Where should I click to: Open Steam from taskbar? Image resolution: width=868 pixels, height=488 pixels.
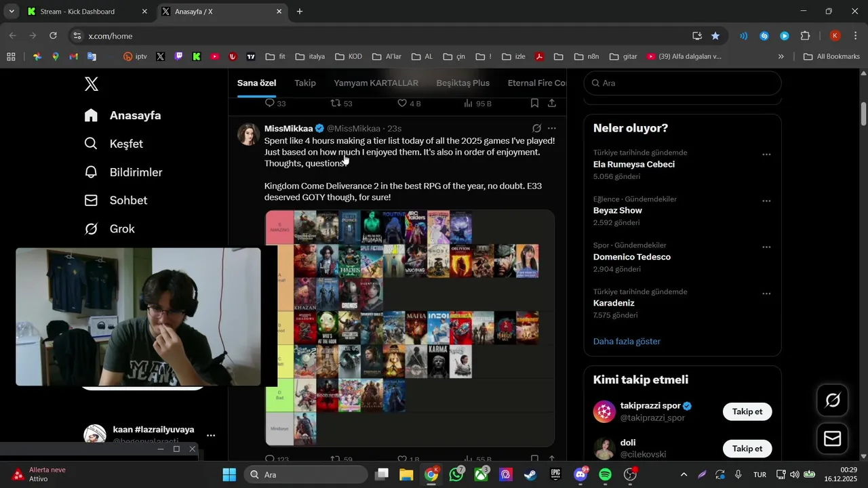(x=530, y=474)
